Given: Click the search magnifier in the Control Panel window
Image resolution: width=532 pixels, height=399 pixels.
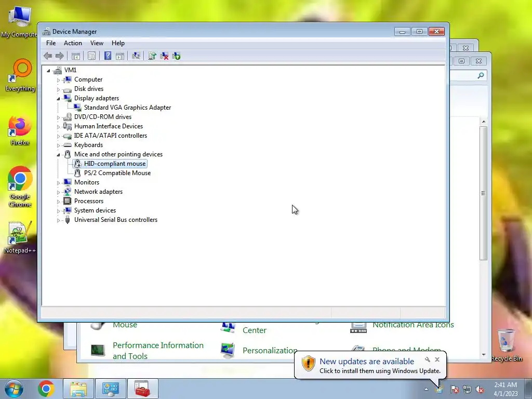Looking at the screenshot, I should click(x=481, y=76).
